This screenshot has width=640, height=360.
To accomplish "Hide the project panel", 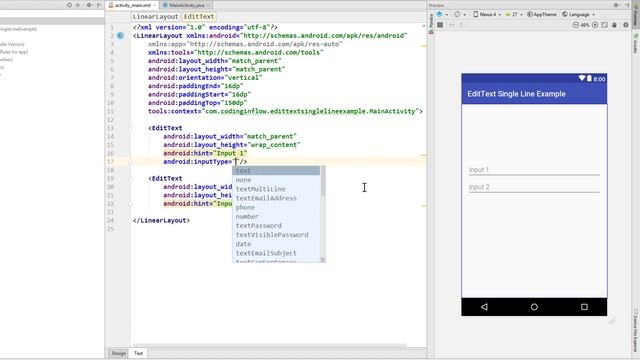I will pyautogui.click(x=99, y=5).
